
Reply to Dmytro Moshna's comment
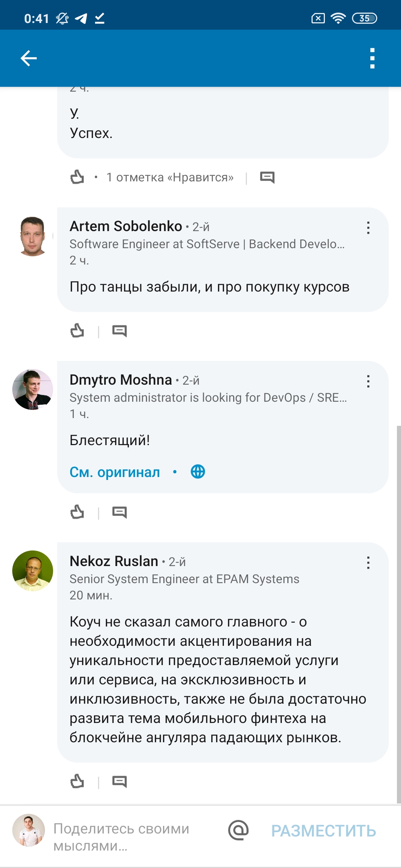(120, 512)
